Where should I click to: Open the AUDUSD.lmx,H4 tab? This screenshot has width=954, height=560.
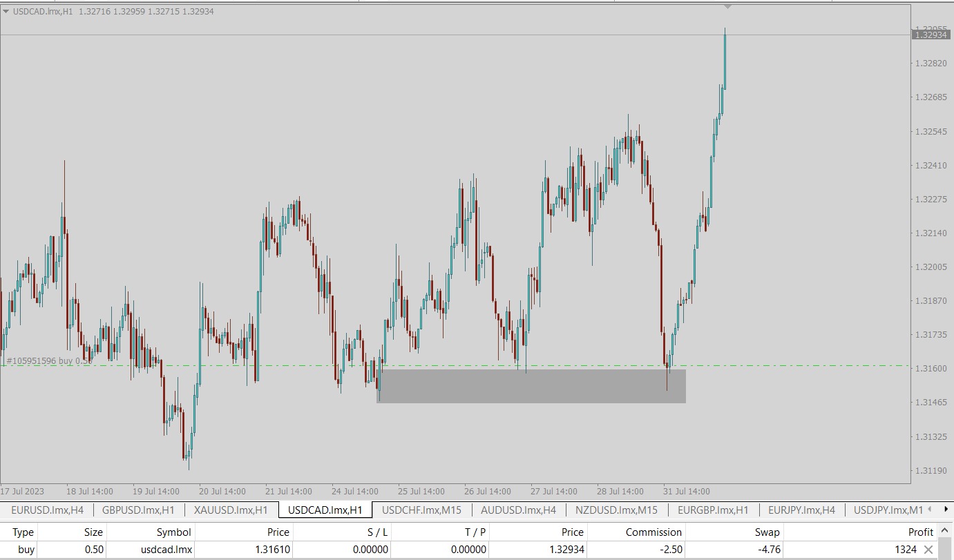pos(518,510)
